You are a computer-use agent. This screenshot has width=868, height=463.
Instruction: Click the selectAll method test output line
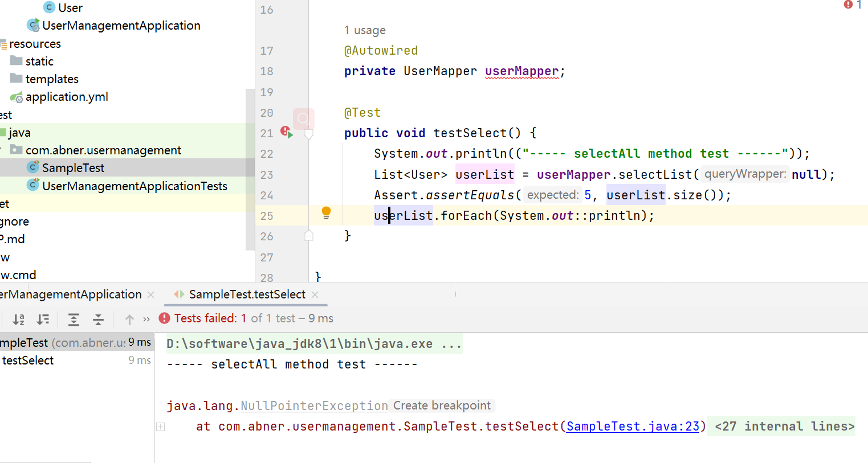[x=292, y=364]
